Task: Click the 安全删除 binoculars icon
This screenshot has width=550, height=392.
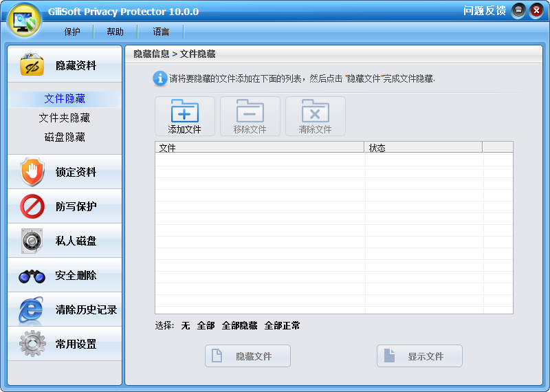Action: coord(32,276)
